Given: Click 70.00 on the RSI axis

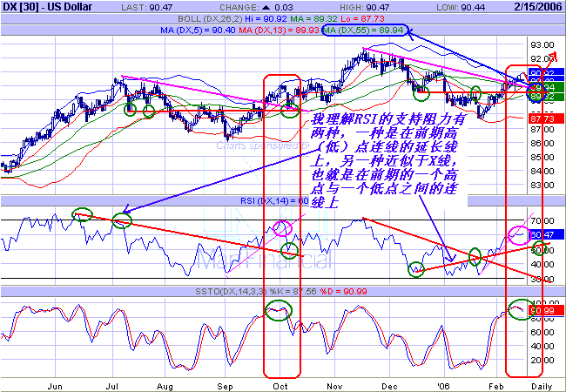Looking at the screenshot, I should [x=542, y=220].
